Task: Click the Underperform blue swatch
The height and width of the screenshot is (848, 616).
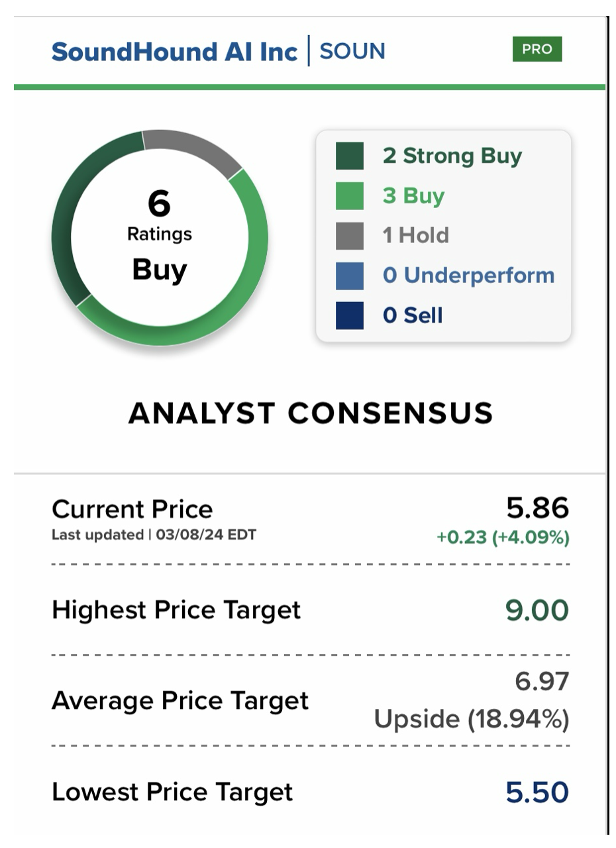Action: click(x=349, y=276)
